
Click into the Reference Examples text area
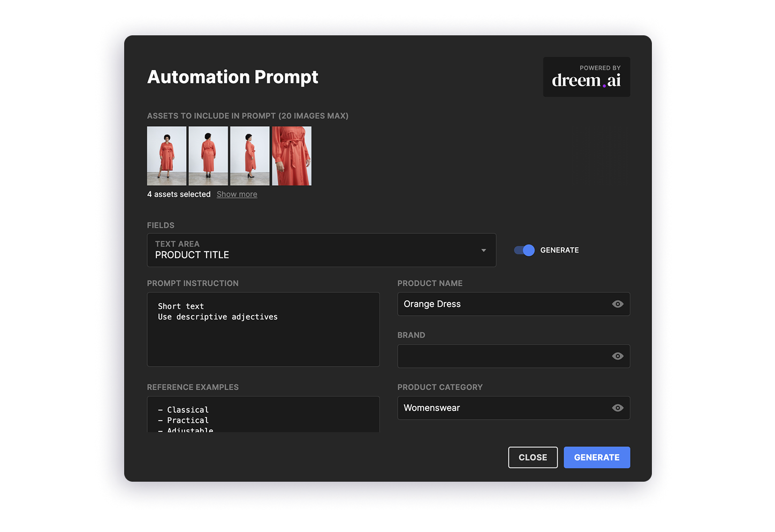pos(263,414)
